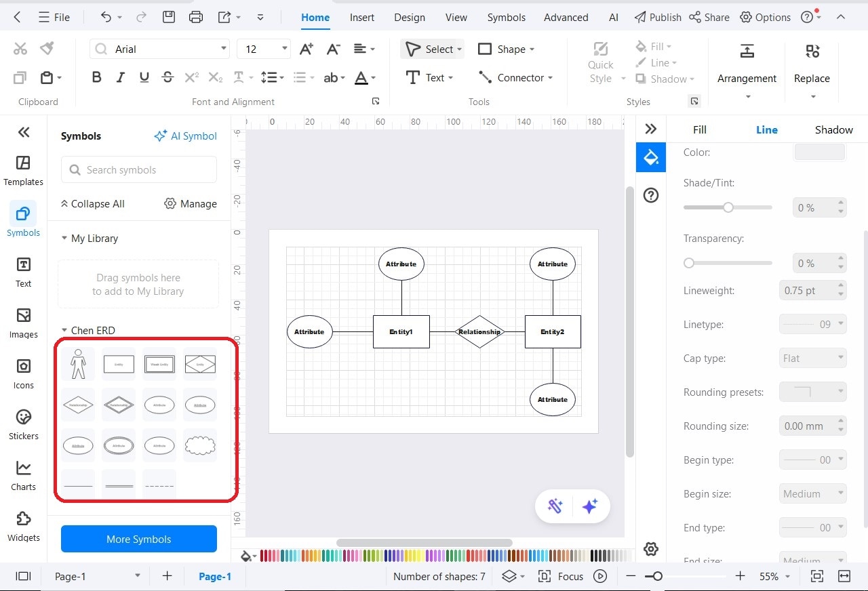Toggle Bold formatting
Image resolution: width=868 pixels, height=591 pixels.
pyautogui.click(x=96, y=77)
